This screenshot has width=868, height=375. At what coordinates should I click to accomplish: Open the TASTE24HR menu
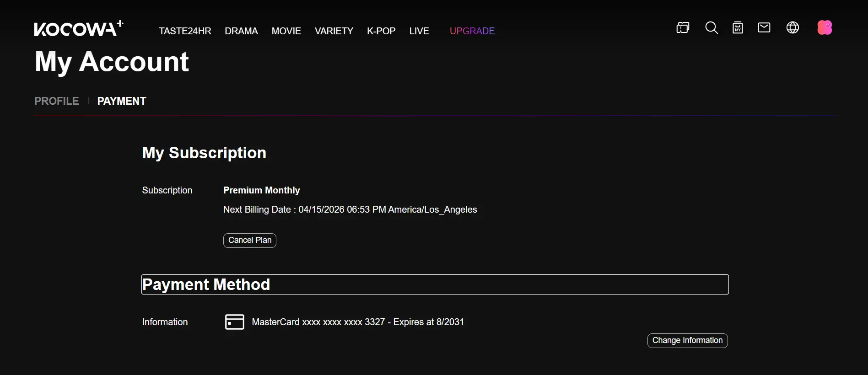pos(185,31)
